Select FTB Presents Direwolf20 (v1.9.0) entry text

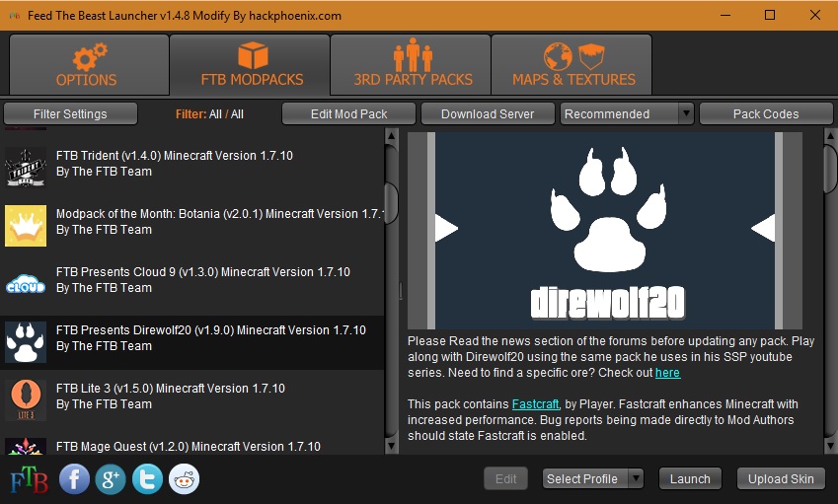click(x=211, y=338)
